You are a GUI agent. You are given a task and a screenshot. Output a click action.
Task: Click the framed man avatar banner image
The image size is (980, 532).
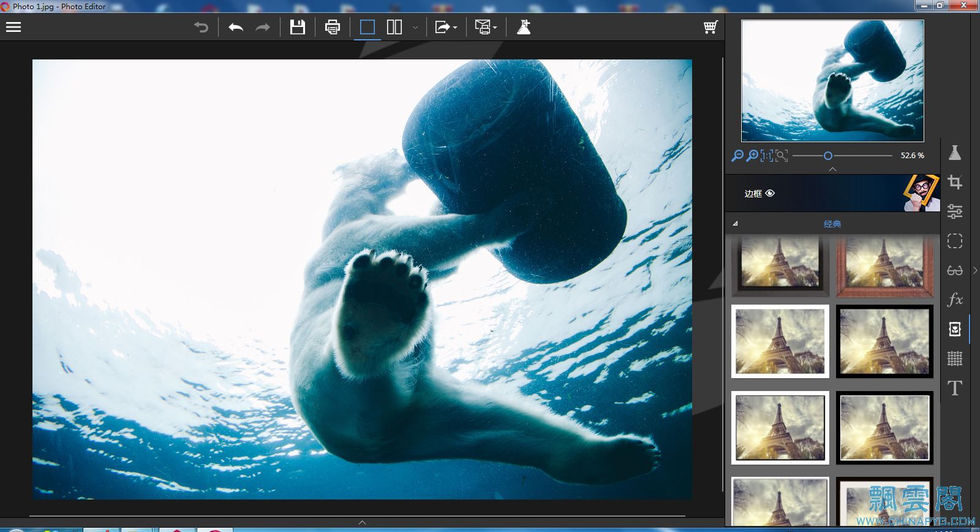(921, 193)
